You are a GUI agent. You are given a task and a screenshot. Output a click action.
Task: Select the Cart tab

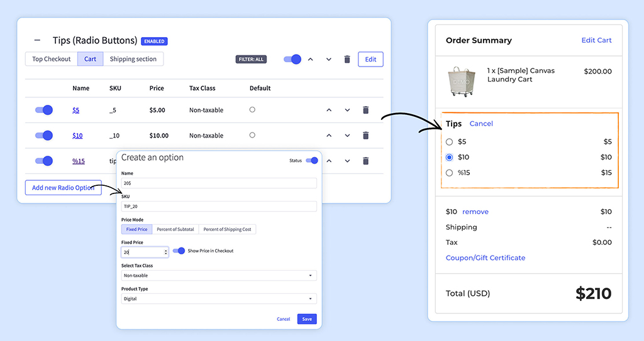point(91,59)
